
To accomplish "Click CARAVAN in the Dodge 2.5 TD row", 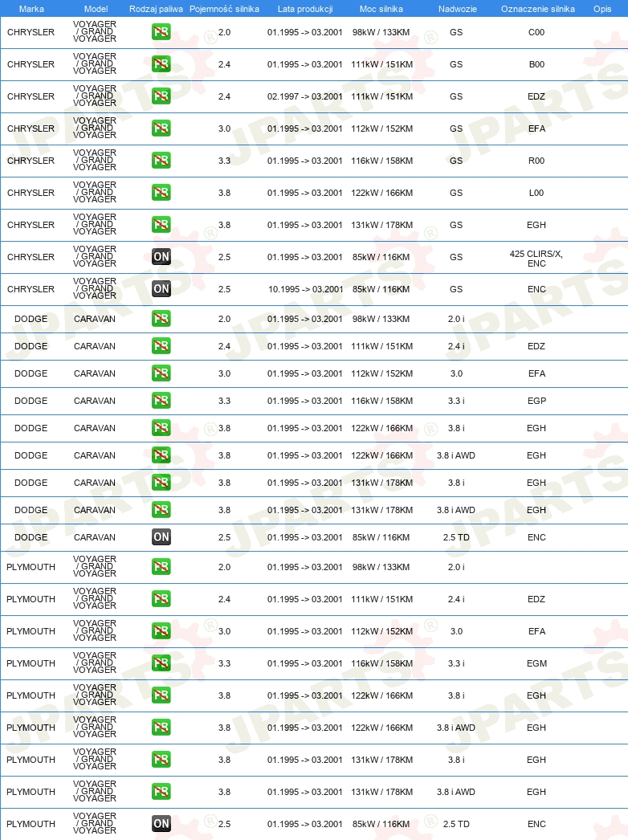I will point(94,537).
